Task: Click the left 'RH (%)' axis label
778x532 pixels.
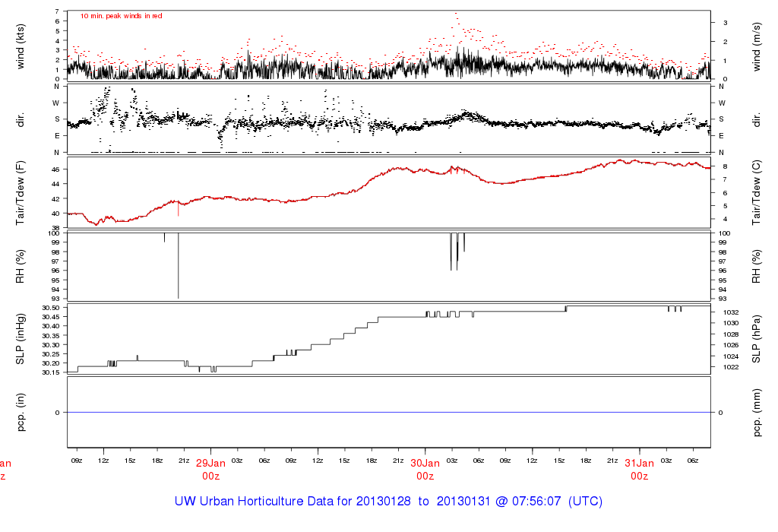Action: tap(21, 267)
